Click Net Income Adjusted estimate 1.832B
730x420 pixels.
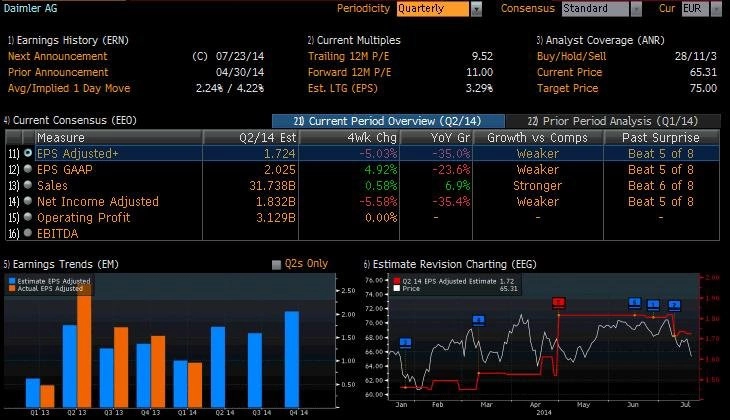(276, 201)
